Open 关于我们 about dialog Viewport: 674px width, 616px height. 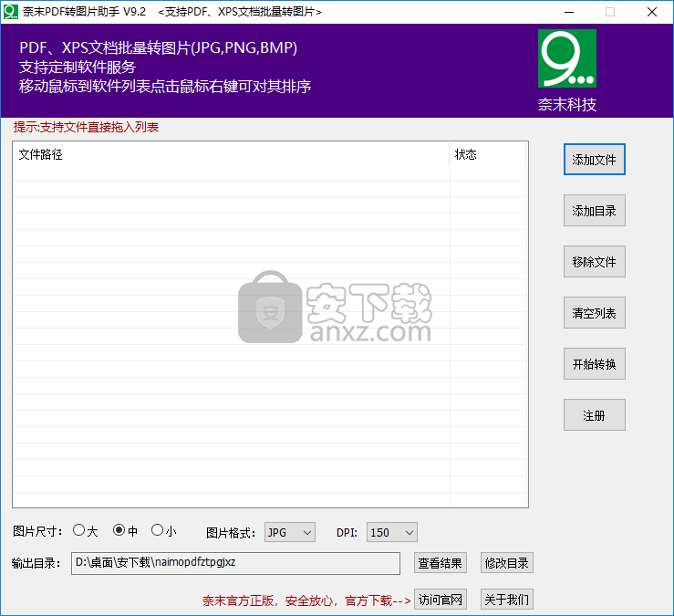[507, 600]
